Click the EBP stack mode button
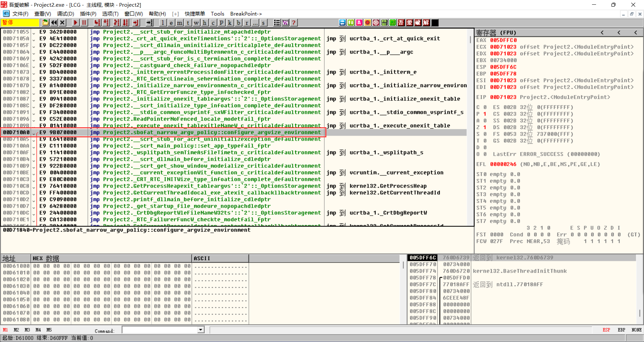 [x=622, y=330]
